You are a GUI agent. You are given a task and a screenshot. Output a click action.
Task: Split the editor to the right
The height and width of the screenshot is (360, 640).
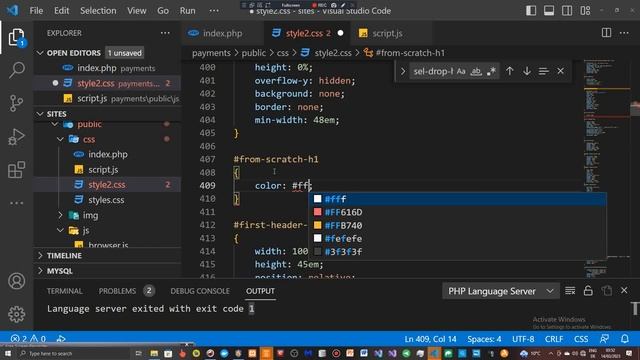607,33
